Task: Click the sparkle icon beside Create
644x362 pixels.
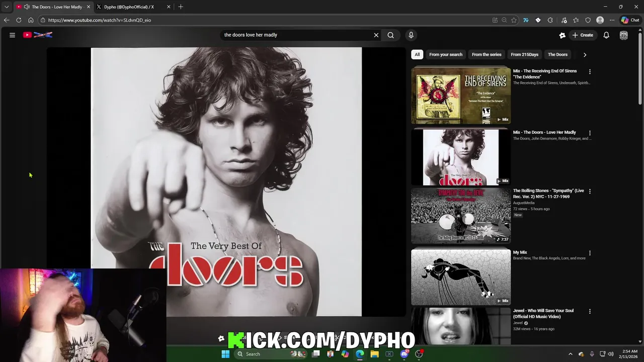Action: point(562,35)
